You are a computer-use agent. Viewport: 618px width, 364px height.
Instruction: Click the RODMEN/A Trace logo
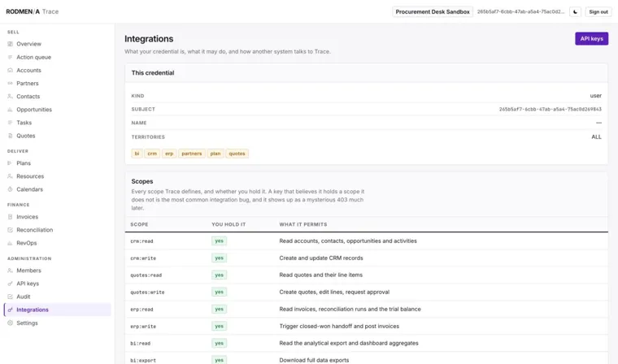coord(33,12)
